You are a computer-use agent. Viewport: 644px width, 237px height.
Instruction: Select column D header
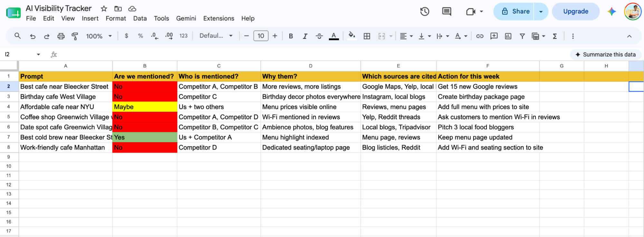pos(311,66)
